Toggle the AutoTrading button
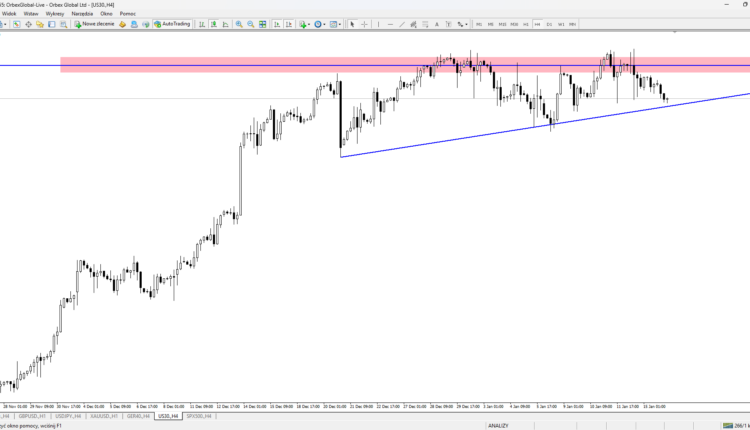 (x=172, y=24)
